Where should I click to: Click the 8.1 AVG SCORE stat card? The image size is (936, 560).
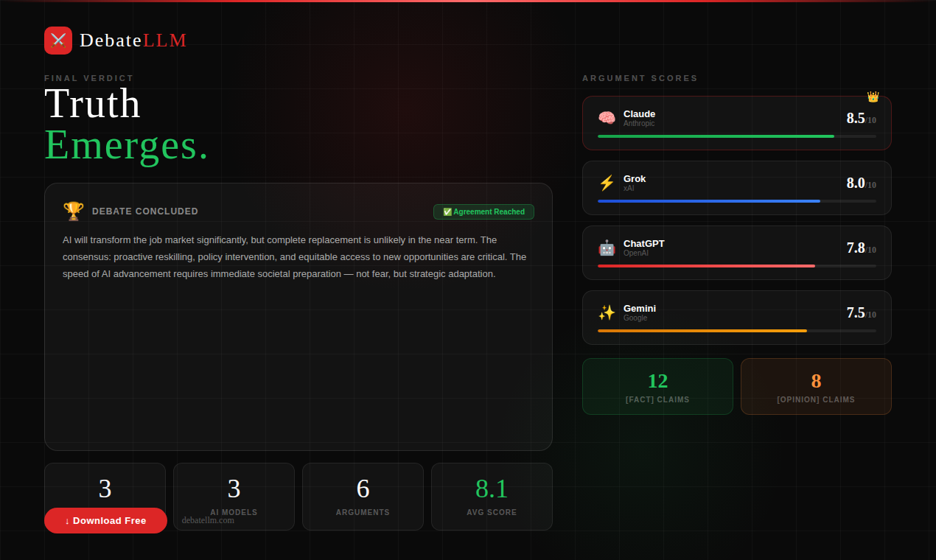(x=492, y=497)
